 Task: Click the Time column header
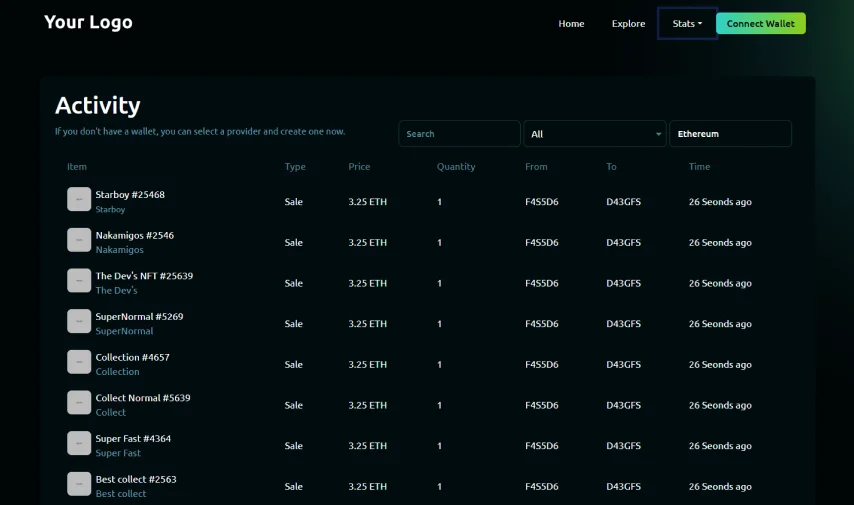coord(699,167)
